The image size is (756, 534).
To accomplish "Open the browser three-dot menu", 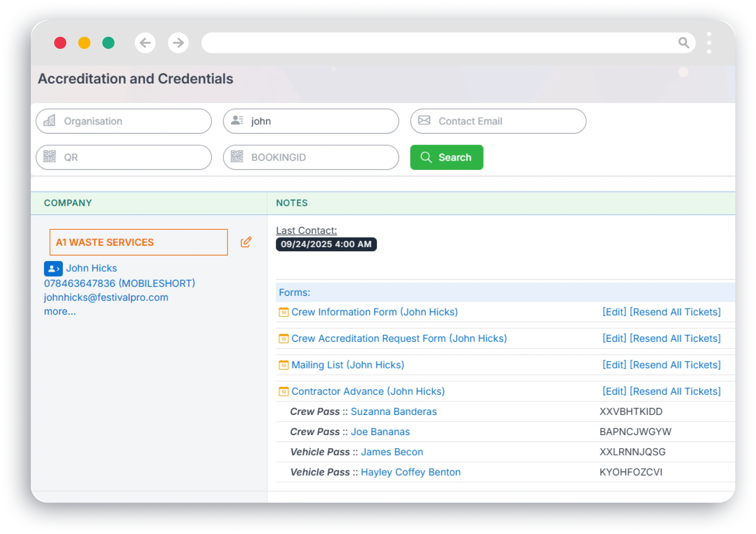I will pyautogui.click(x=709, y=43).
